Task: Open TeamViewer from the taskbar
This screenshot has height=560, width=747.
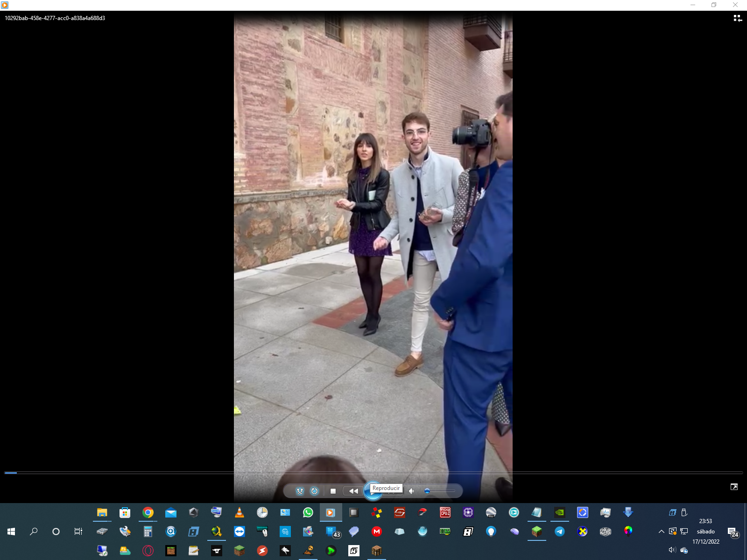Action: [x=240, y=532]
